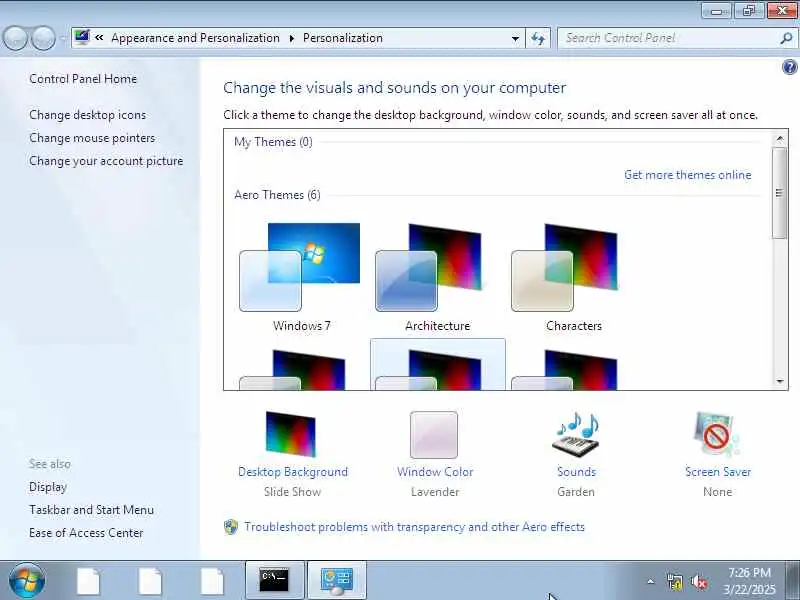Click the Aero Themes (6) heading
800x600 pixels.
coord(278,195)
